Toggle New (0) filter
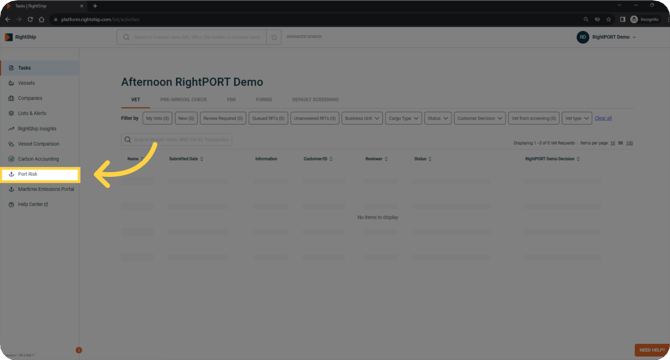The width and height of the screenshot is (670, 360). (x=186, y=118)
